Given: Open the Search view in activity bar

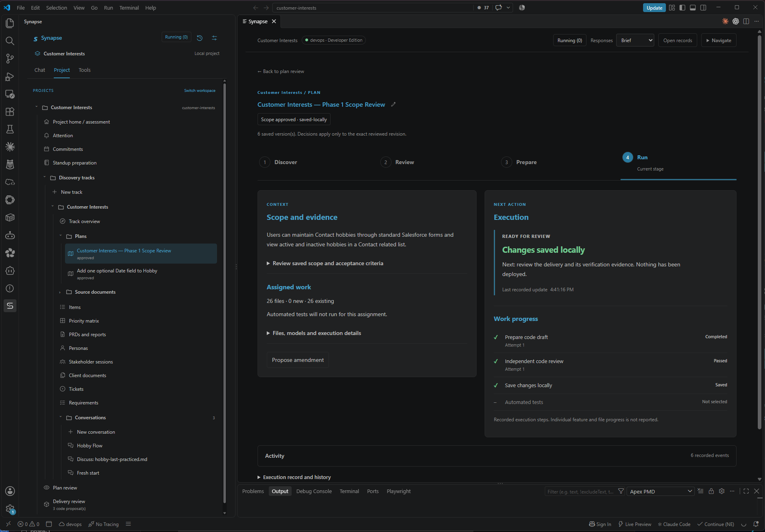Looking at the screenshot, I should [10, 41].
